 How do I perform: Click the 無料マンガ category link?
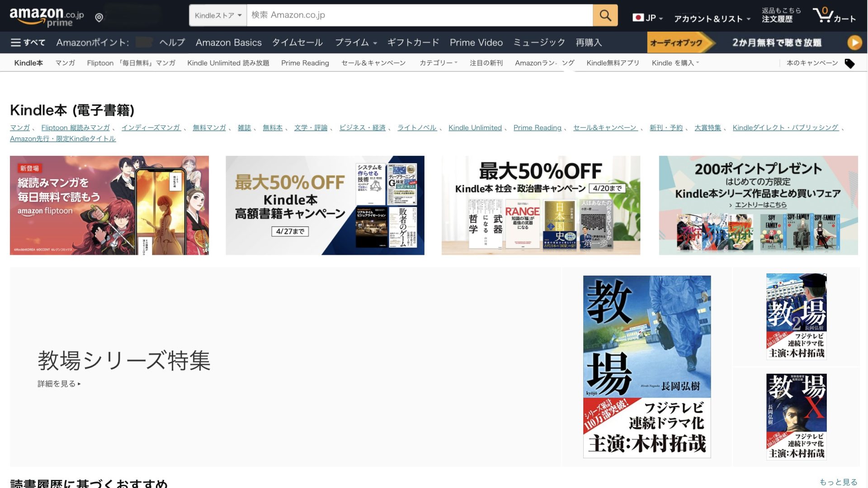point(209,127)
